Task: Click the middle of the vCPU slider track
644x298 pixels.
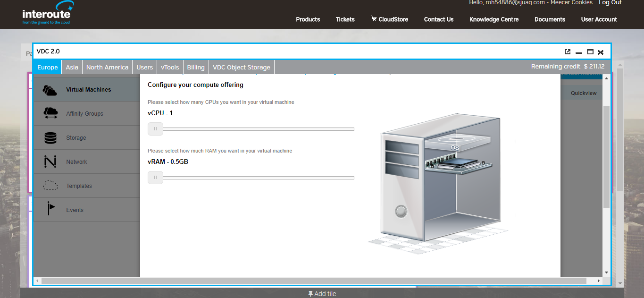Action: click(x=251, y=129)
